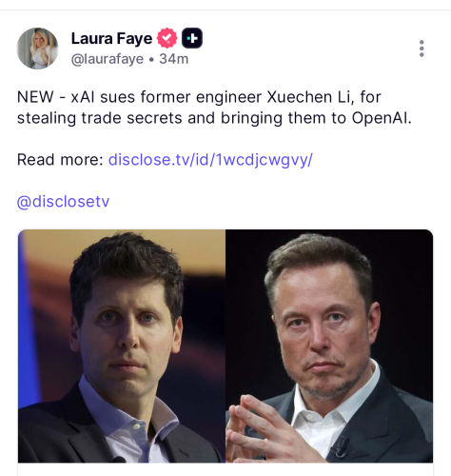Click the word "OpenAI" in the post
Image resolution: width=451 pixels, height=476 pixels.
pyautogui.click(x=380, y=118)
